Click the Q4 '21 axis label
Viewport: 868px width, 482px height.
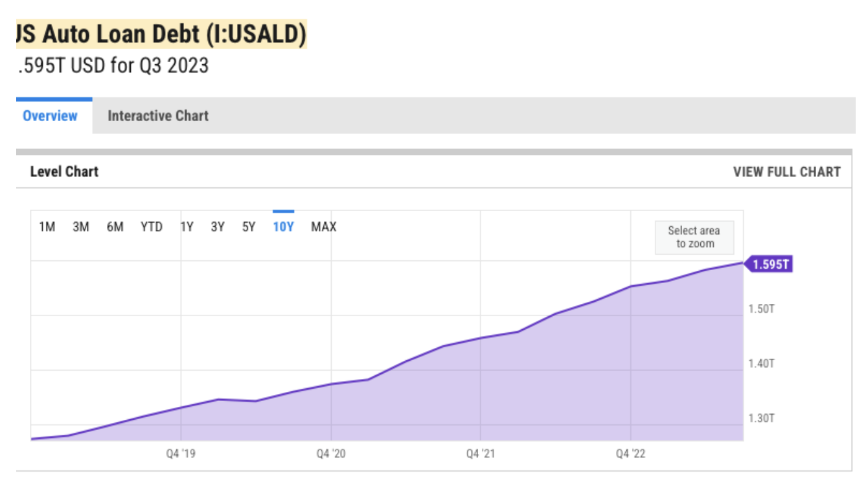coord(481,454)
